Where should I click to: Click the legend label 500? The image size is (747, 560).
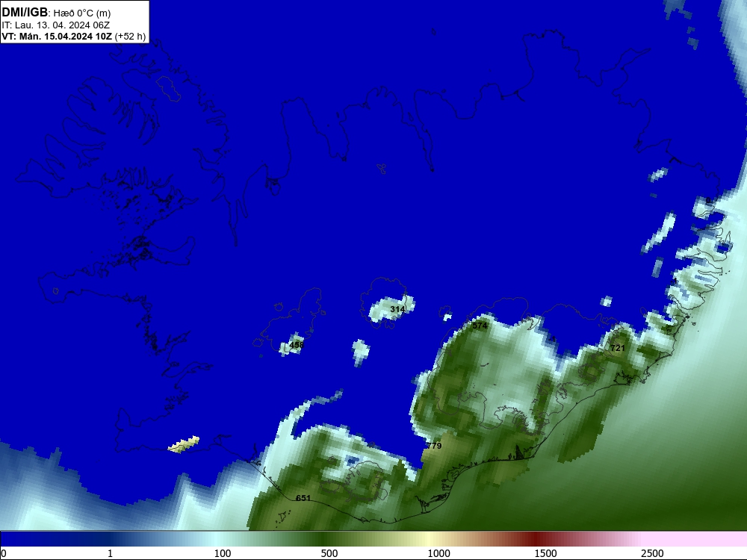329,553
